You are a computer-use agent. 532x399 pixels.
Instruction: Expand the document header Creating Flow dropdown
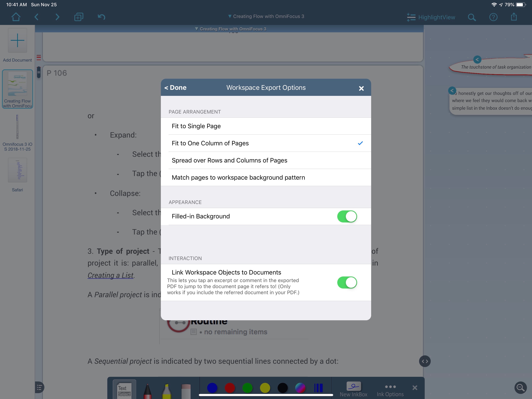(230, 29)
